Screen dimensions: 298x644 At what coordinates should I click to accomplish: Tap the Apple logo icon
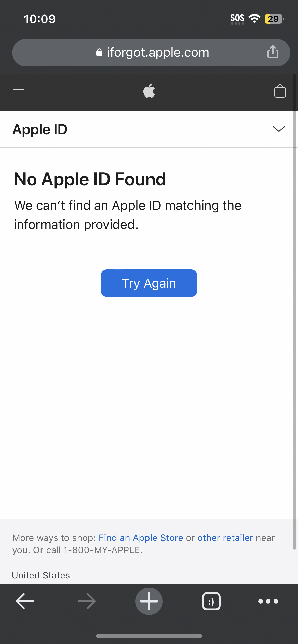pos(149,91)
